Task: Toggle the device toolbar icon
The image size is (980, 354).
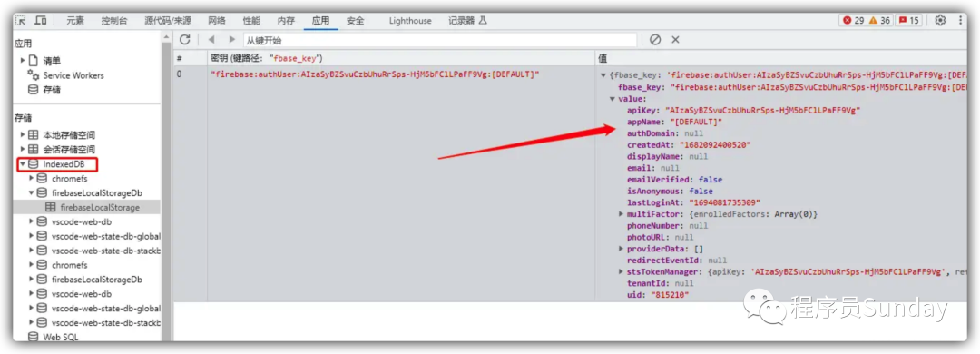Action: (41, 21)
